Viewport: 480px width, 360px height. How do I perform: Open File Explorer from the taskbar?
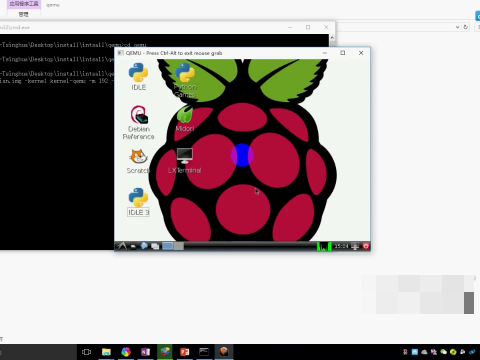pyautogui.click(x=106, y=352)
